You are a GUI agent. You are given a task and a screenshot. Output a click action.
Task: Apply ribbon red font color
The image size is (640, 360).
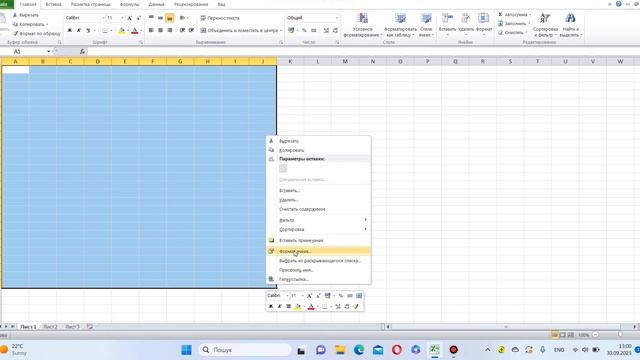[x=135, y=31]
